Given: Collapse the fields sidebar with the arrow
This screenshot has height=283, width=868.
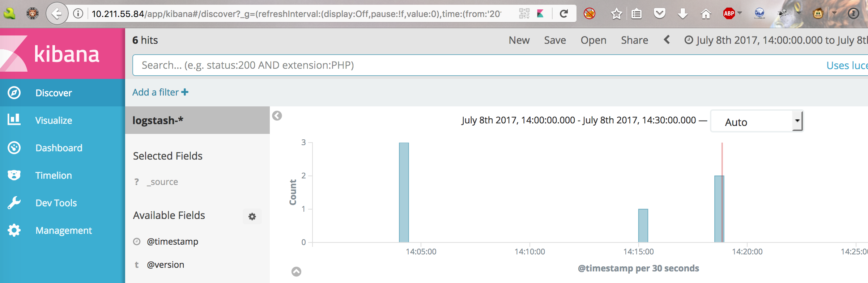Looking at the screenshot, I should (x=277, y=116).
